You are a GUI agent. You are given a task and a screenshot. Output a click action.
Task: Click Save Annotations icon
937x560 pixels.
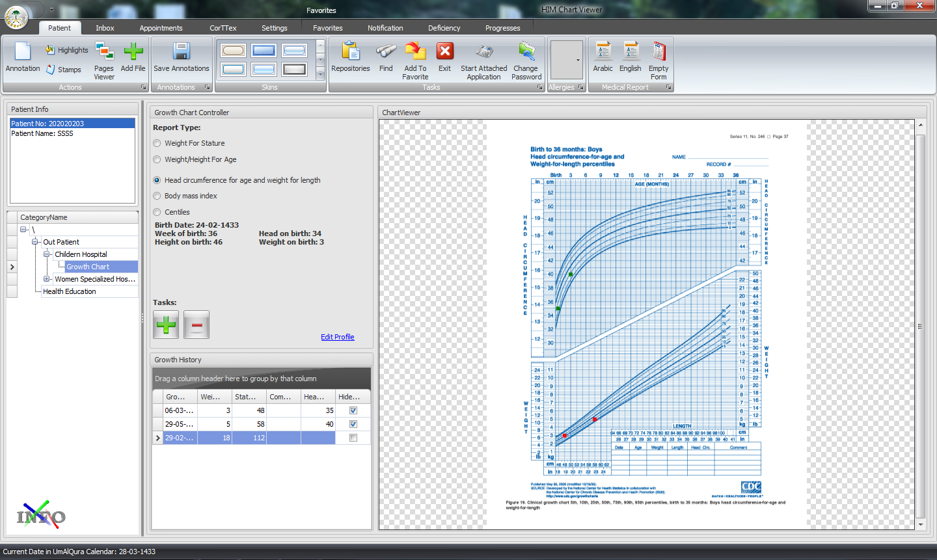181,53
